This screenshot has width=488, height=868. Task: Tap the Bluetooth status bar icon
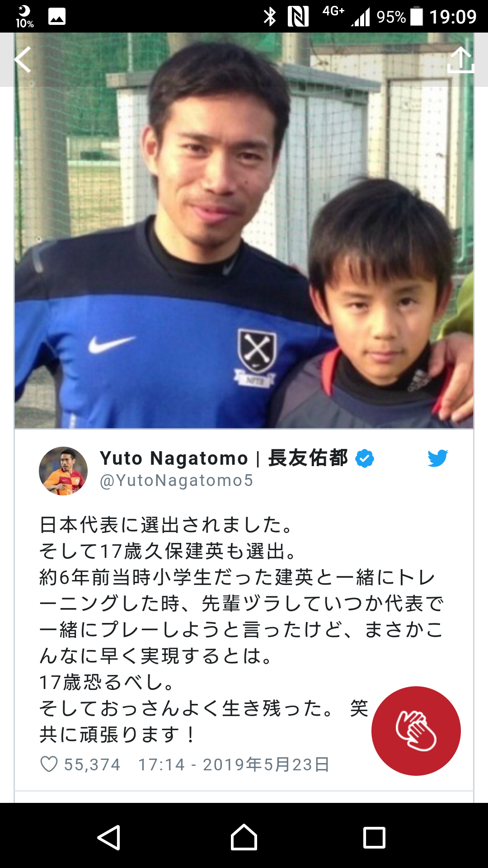pos(270,17)
